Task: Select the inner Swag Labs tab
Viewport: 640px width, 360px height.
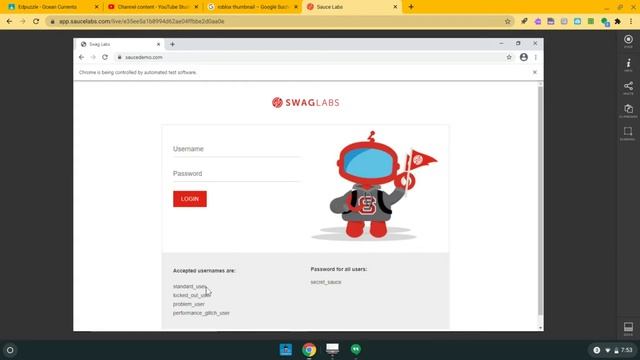Action: pyautogui.click(x=120, y=44)
